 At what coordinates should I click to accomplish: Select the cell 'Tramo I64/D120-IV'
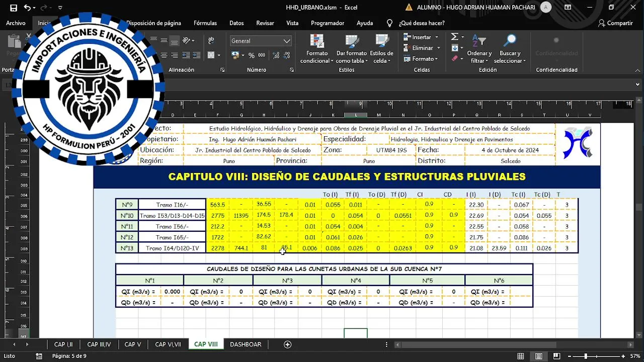[x=172, y=248]
